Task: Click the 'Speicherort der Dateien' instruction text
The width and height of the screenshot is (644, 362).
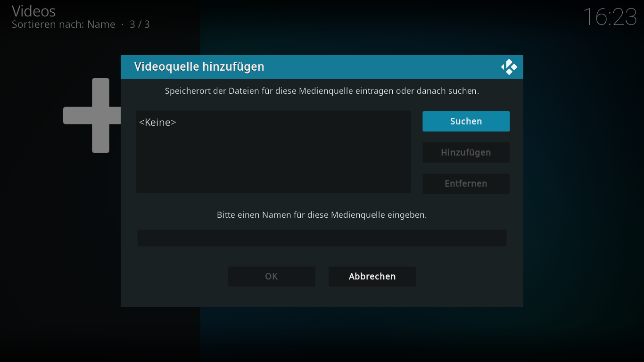Action: click(322, 91)
